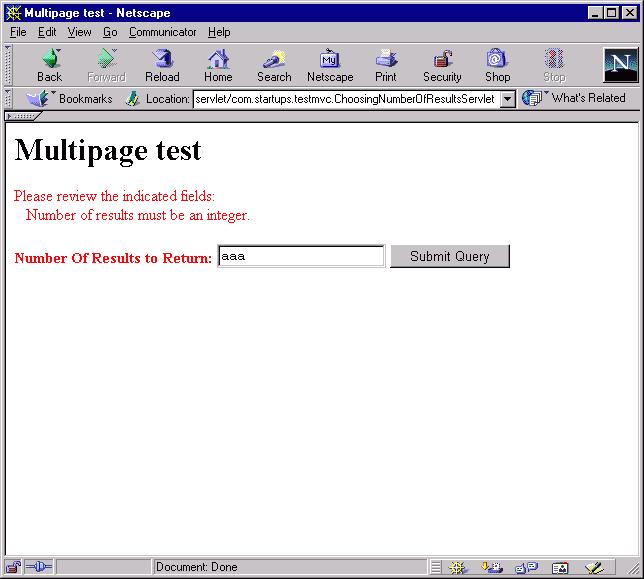Screen dimensions: 644x579
Task: Click the Shop toolbar icon
Action: click(497, 65)
